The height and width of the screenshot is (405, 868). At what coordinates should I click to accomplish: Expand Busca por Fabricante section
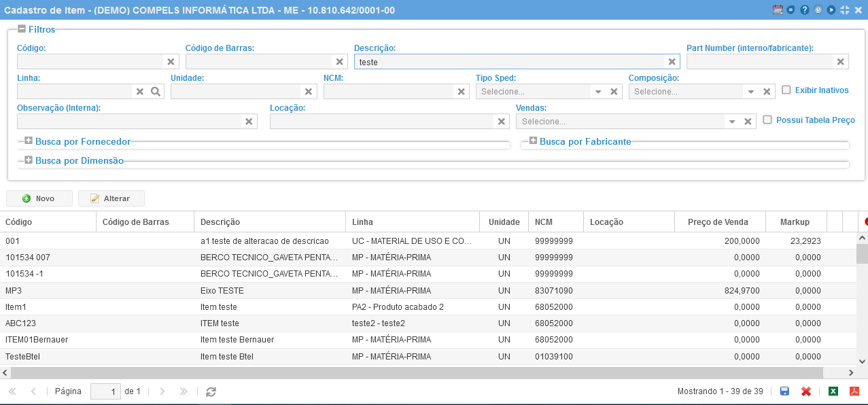[533, 141]
